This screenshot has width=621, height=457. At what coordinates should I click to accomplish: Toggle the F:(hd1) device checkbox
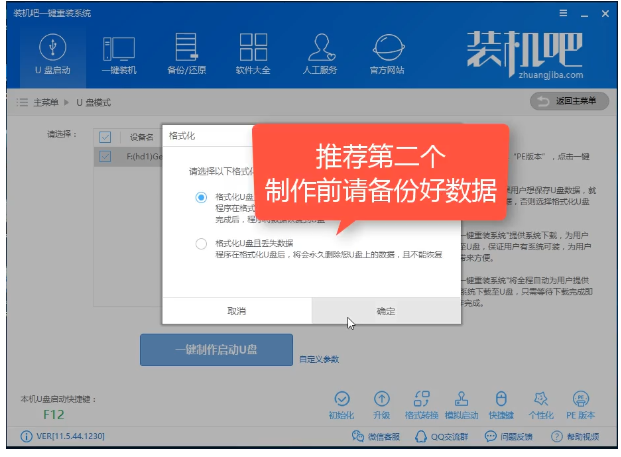pyautogui.click(x=105, y=156)
